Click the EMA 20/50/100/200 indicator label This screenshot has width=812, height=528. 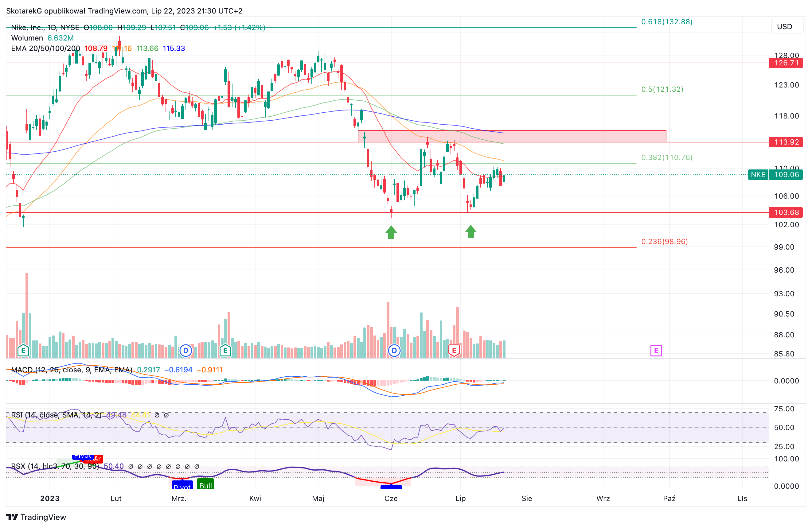(45, 49)
